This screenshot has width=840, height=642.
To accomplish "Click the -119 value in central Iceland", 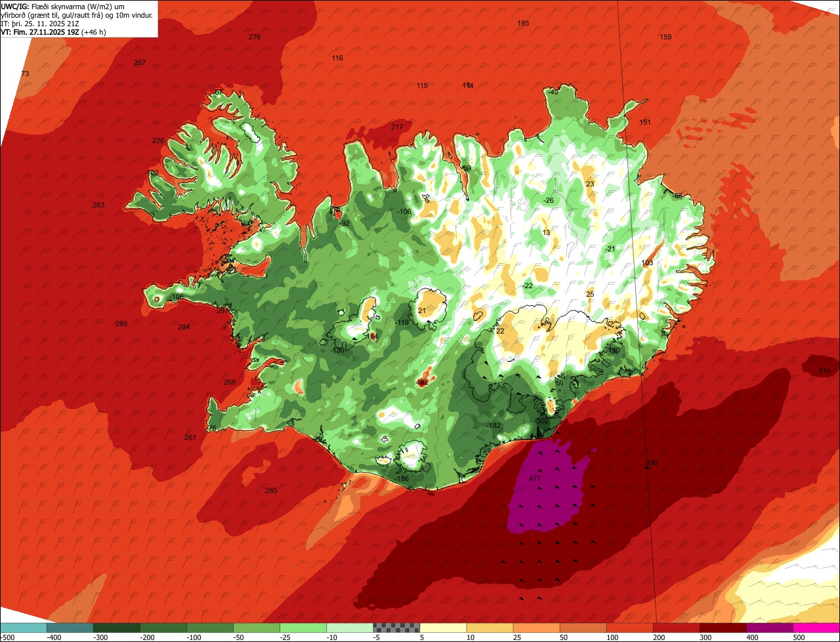I will point(402,323).
